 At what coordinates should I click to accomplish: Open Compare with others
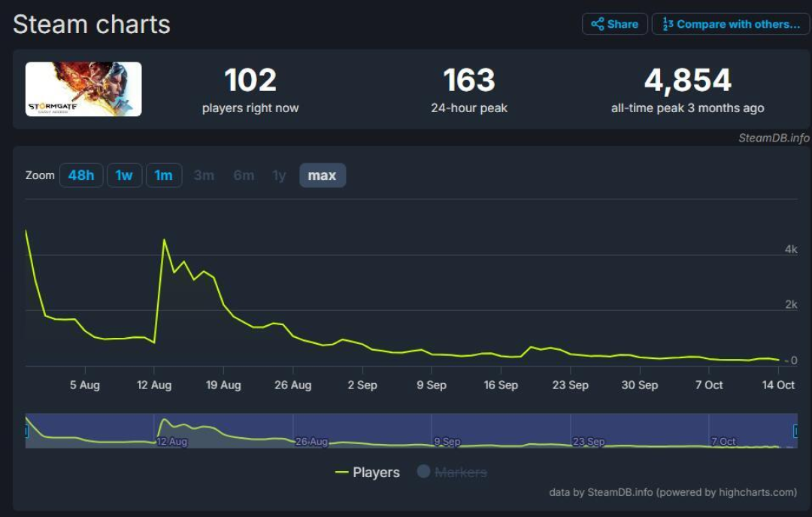click(x=731, y=24)
